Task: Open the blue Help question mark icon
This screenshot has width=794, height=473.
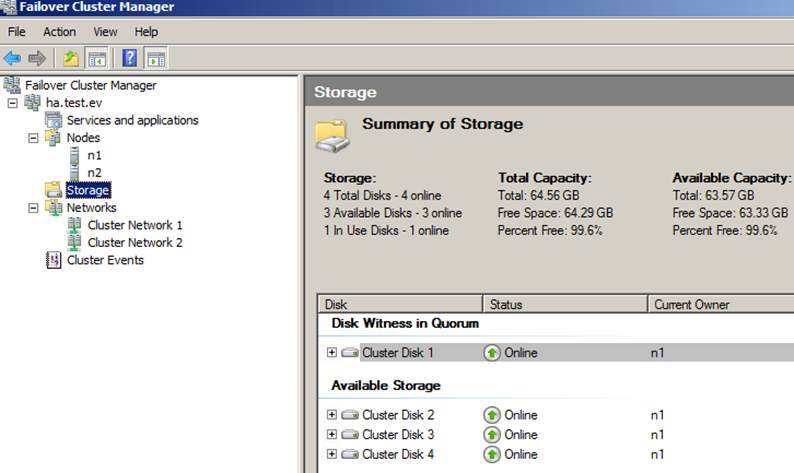Action: (x=130, y=58)
